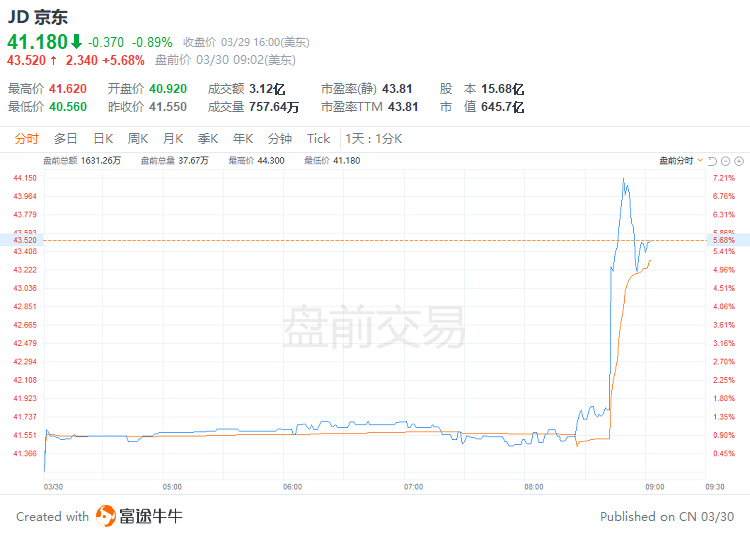Zoom in chart with plus circle icon
The height and width of the screenshot is (537, 750).
[x=739, y=161]
